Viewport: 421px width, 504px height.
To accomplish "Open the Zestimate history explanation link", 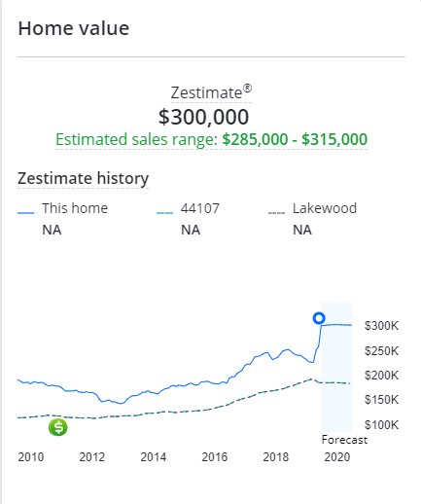I will click(x=83, y=179).
